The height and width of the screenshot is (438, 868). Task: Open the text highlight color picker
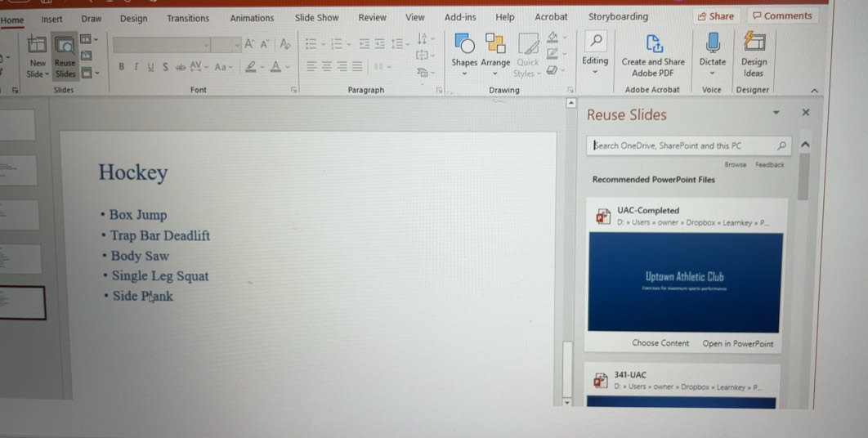tap(254, 67)
